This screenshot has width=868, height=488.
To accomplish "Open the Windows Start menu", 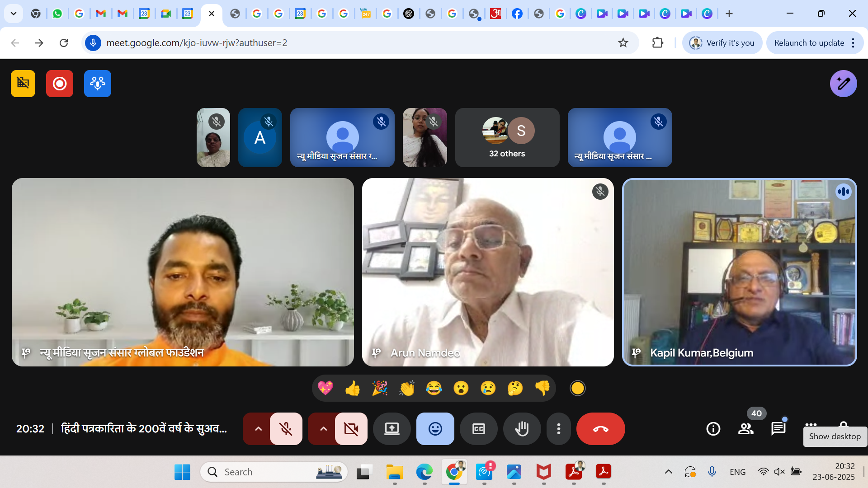I will tap(182, 472).
